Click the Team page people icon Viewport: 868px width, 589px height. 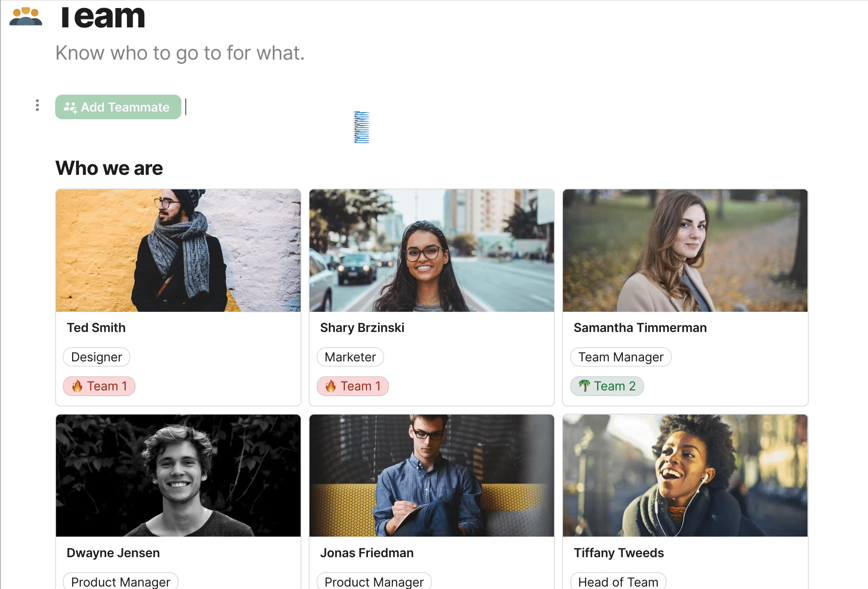(x=26, y=17)
